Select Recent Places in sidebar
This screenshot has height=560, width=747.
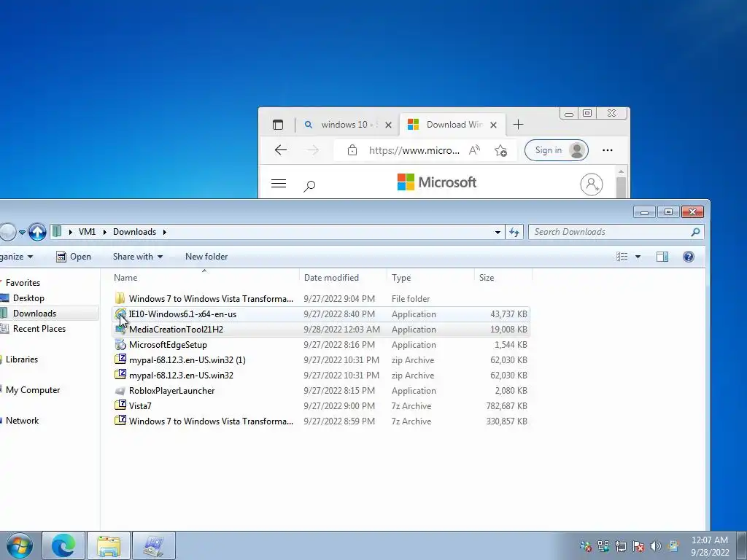tap(39, 329)
